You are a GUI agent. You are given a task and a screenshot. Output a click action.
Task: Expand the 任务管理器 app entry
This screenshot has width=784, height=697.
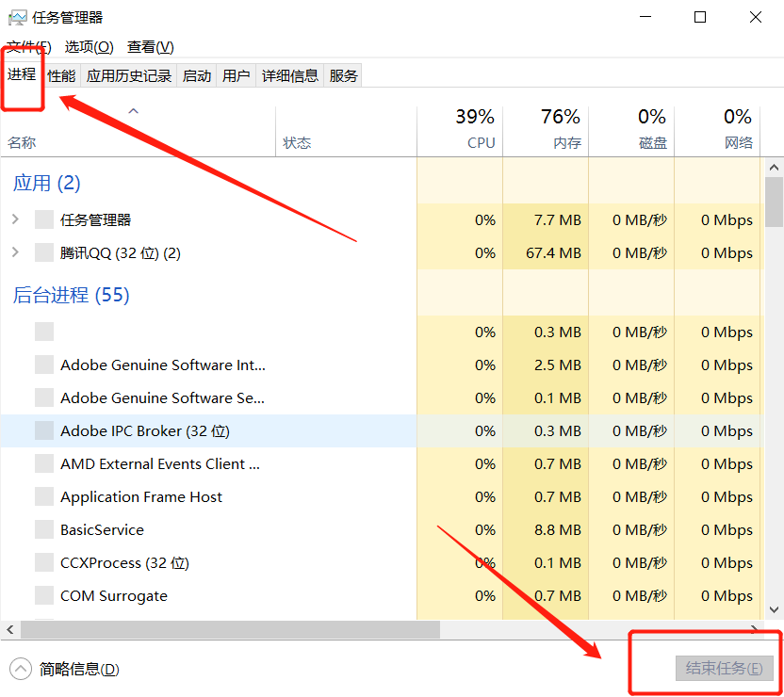[x=15, y=219]
